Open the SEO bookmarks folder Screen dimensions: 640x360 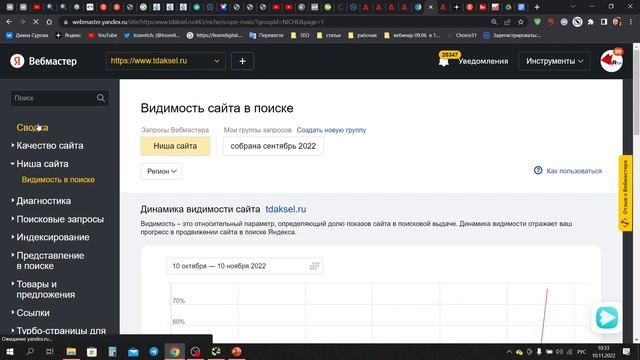(300, 35)
